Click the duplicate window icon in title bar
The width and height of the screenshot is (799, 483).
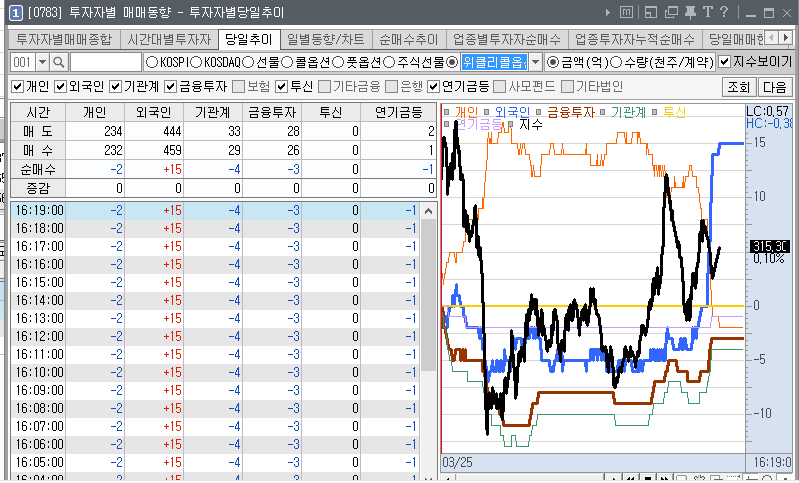pyautogui.click(x=671, y=12)
